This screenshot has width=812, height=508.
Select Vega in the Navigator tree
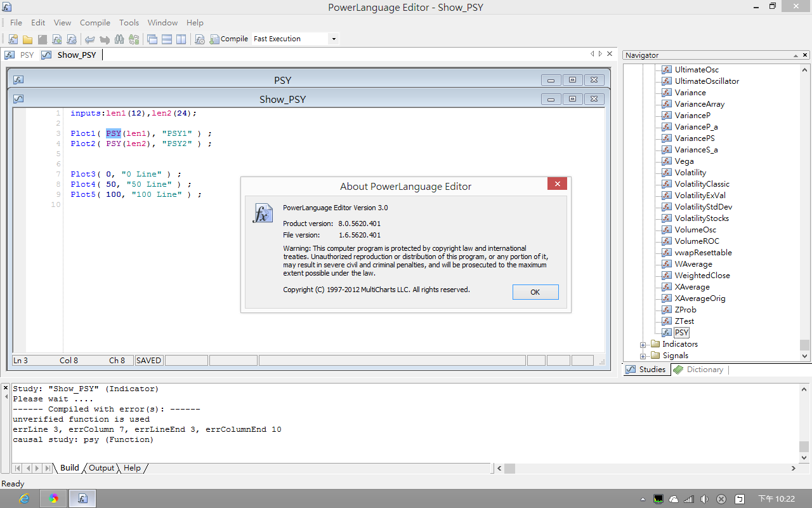pos(684,161)
